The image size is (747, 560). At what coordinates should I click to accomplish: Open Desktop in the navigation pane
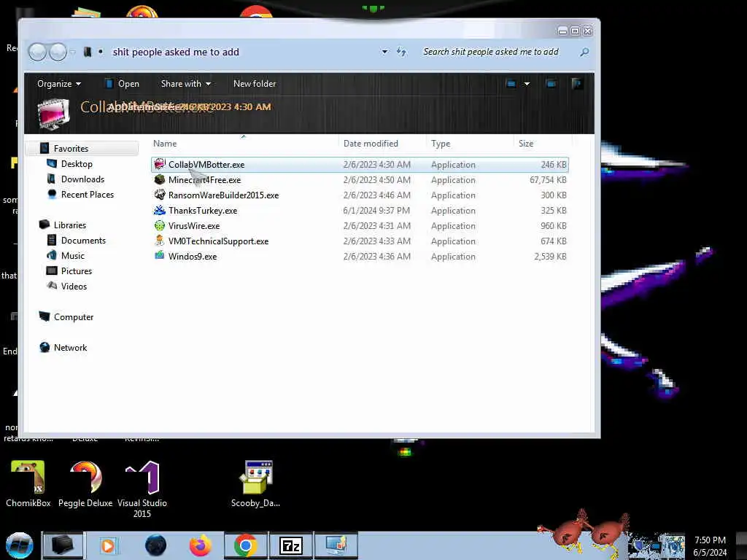(76, 164)
